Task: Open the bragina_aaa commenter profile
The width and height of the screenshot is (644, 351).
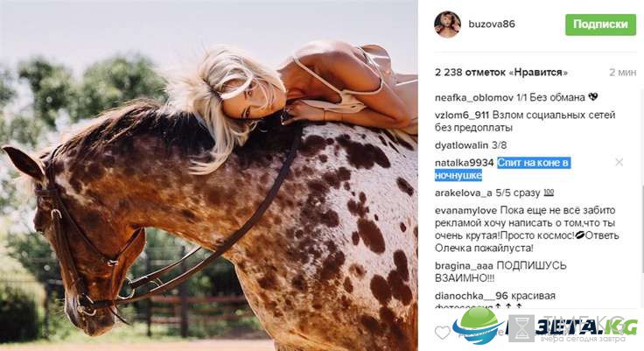Action: click(464, 266)
